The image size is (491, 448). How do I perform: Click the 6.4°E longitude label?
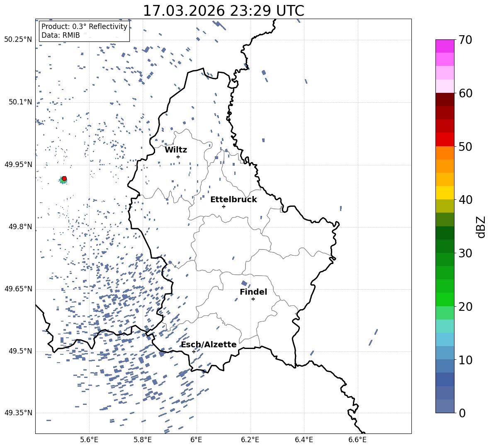[x=304, y=440]
